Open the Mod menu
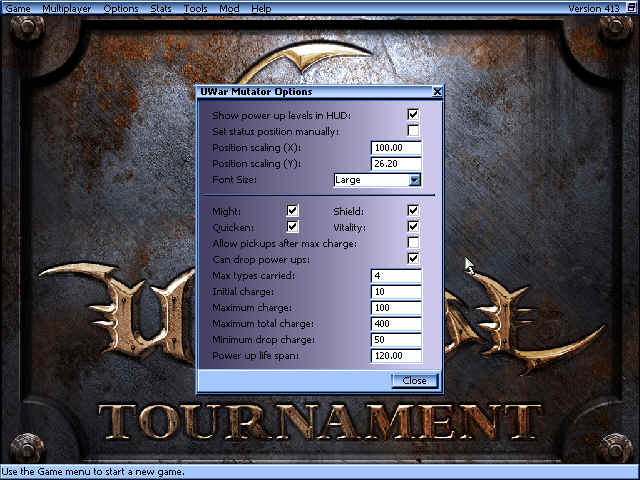 [229, 8]
